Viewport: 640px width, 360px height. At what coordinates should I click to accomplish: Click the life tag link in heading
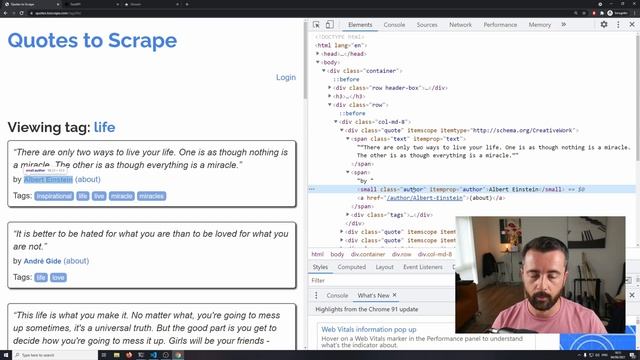(x=104, y=127)
